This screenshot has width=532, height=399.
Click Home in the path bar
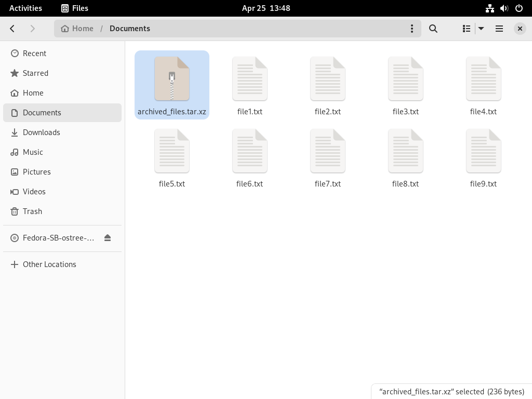[77, 29]
